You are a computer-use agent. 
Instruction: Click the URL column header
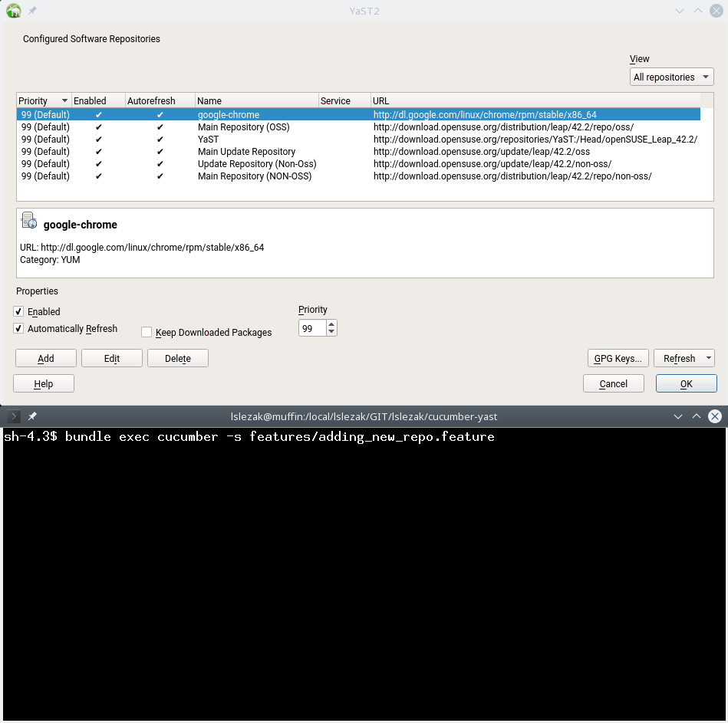534,101
